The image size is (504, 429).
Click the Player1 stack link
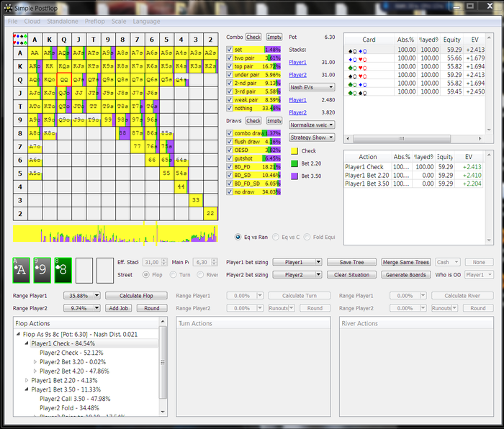coord(297,63)
